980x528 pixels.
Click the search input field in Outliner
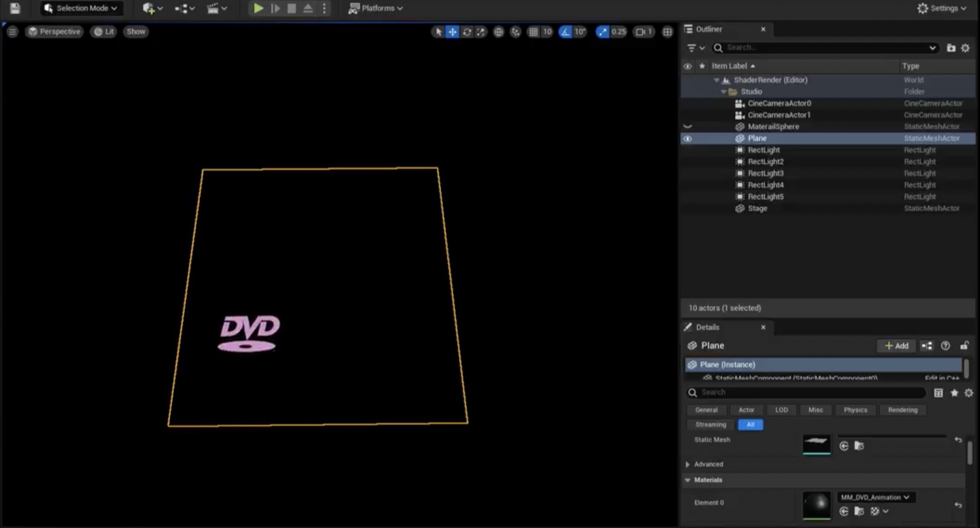point(825,47)
